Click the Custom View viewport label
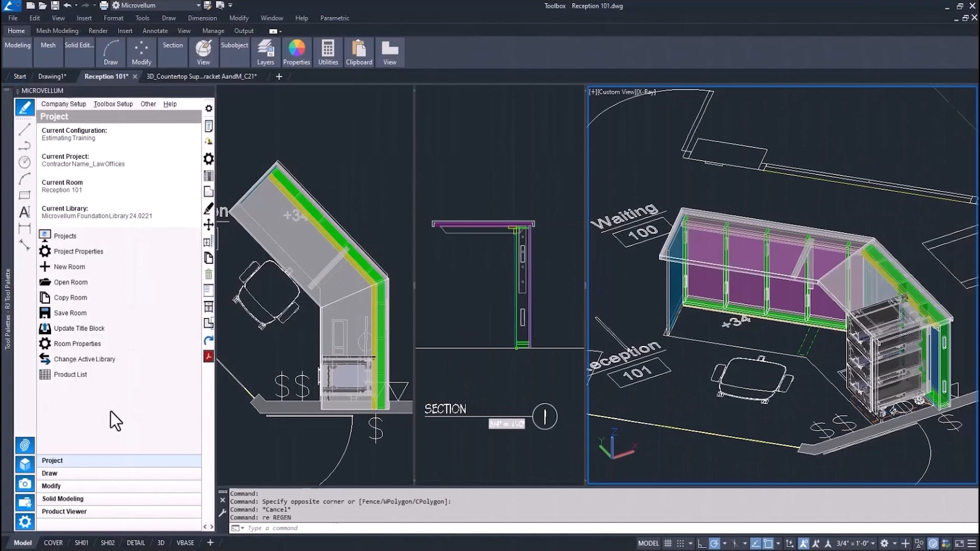980x551 pixels. [x=616, y=92]
